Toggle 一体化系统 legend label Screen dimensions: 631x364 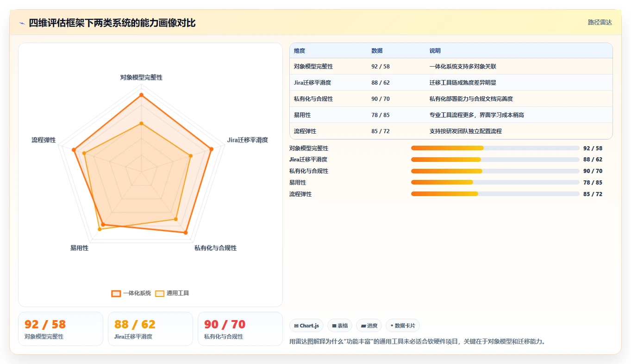137,293
